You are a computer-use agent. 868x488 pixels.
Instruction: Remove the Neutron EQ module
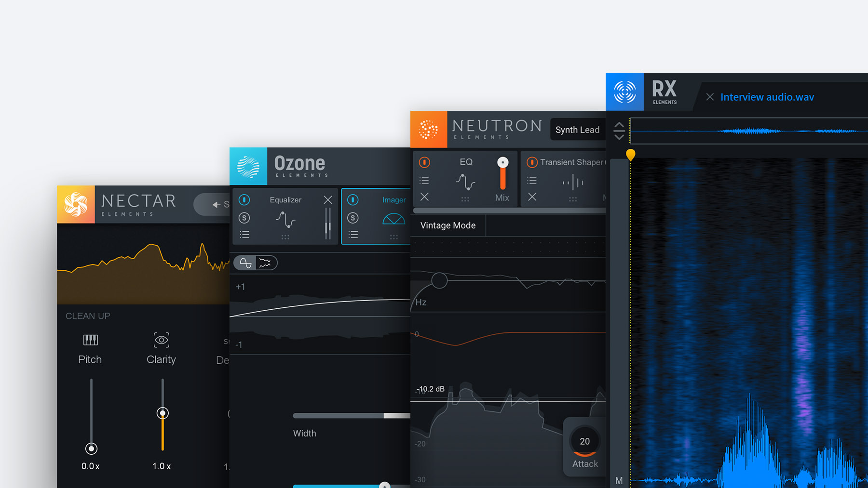coord(424,197)
